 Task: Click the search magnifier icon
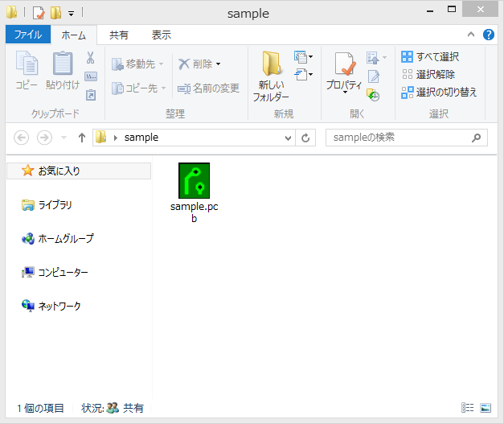coord(477,138)
